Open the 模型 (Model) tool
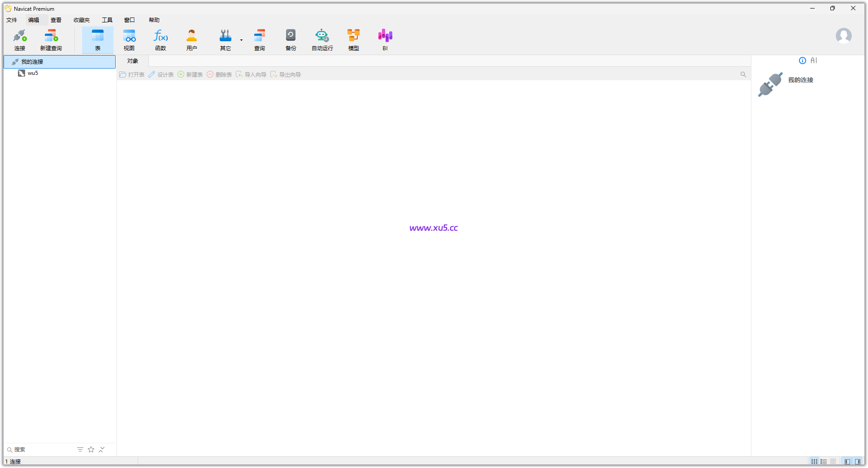Image resolution: width=868 pixels, height=468 pixels. pos(353,40)
